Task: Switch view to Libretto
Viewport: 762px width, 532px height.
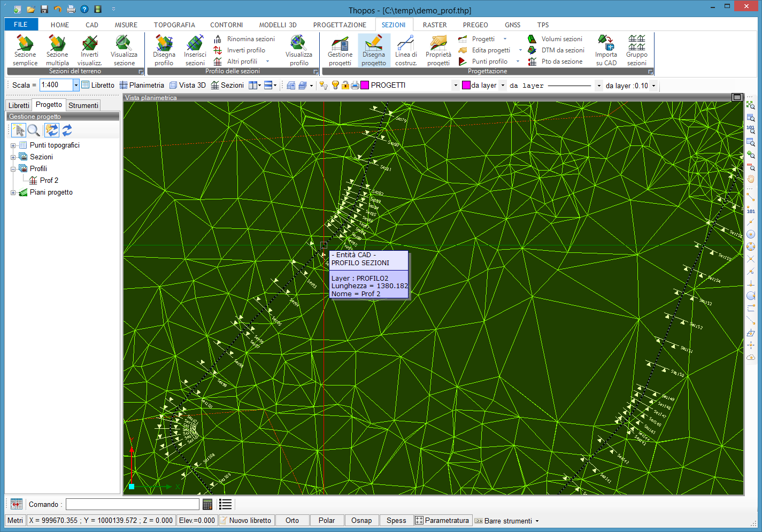Action: (98, 85)
